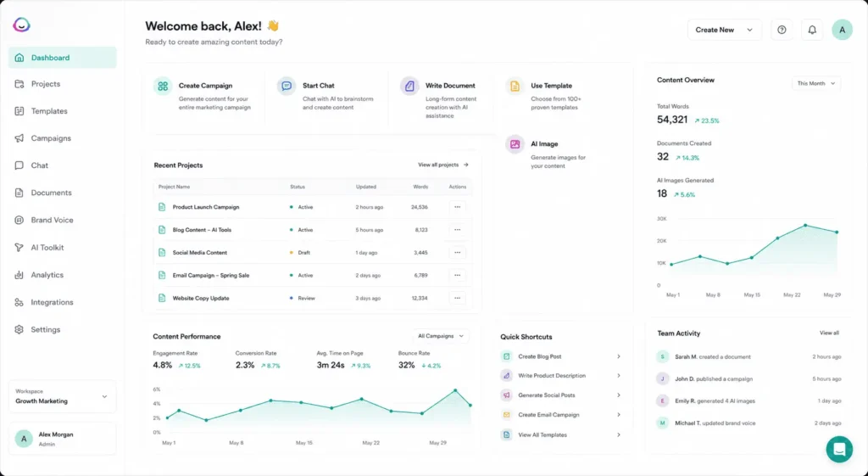Click the Email Campaign – Spring Sale document icon
The height and width of the screenshot is (476, 868).
click(162, 275)
